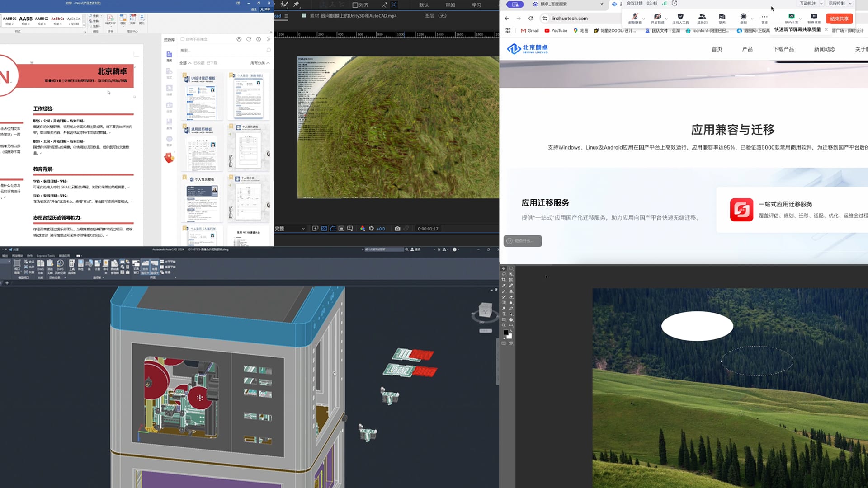Click the 新闻动态 navigation item
868x488 pixels.
tap(824, 49)
